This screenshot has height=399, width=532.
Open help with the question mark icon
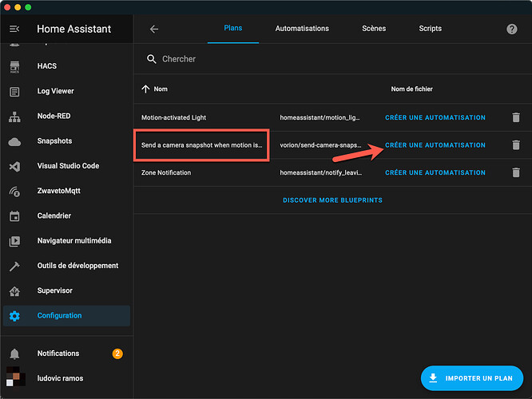[512, 30]
